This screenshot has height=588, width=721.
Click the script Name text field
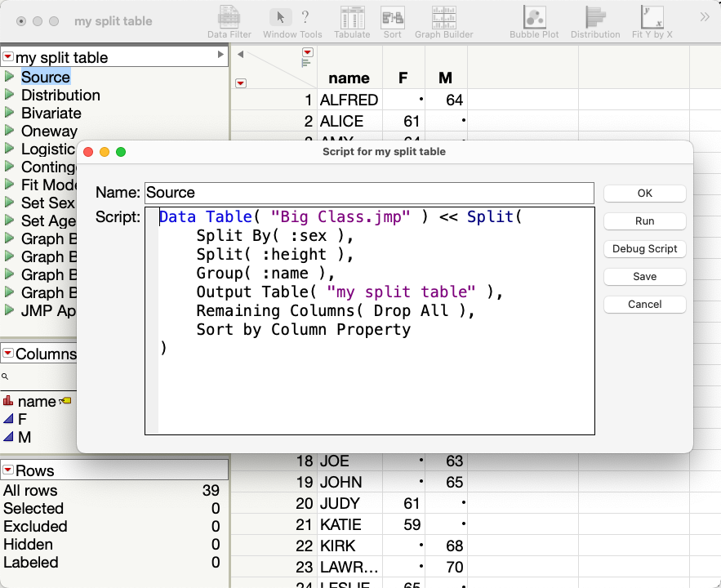click(368, 193)
